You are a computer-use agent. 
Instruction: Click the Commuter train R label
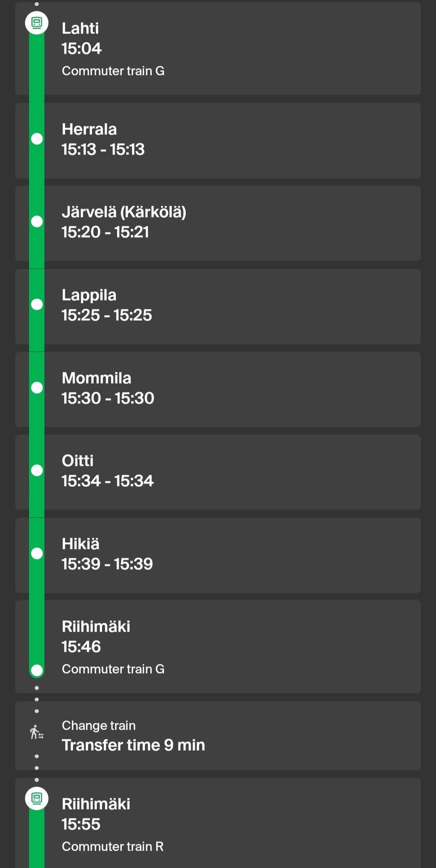tap(113, 846)
